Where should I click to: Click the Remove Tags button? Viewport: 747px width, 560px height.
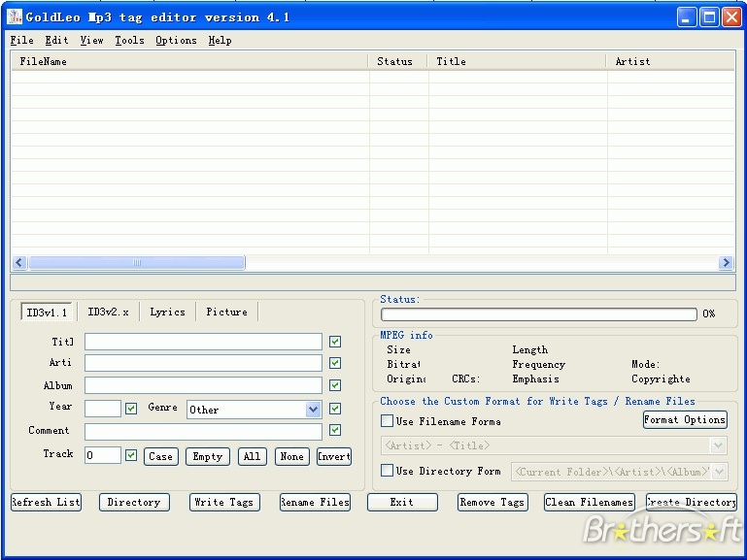click(x=492, y=502)
